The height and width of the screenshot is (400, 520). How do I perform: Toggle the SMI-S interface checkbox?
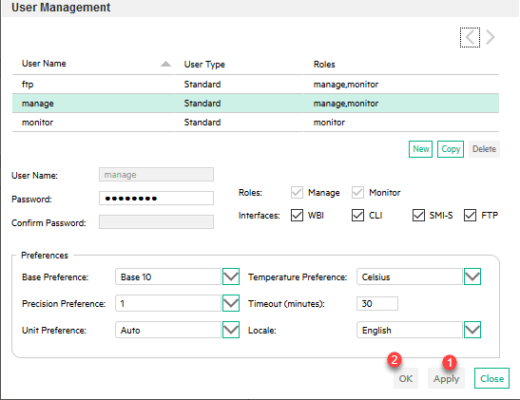(418, 215)
